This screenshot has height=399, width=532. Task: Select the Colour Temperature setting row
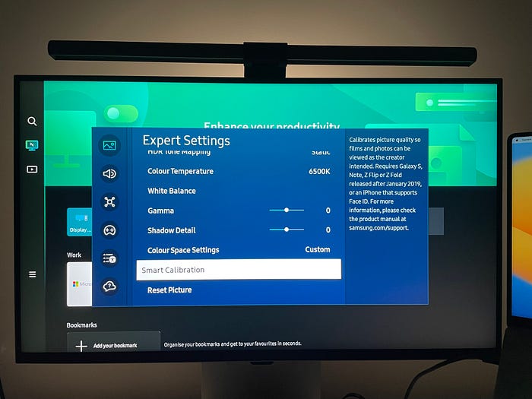(x=239, y=171)
